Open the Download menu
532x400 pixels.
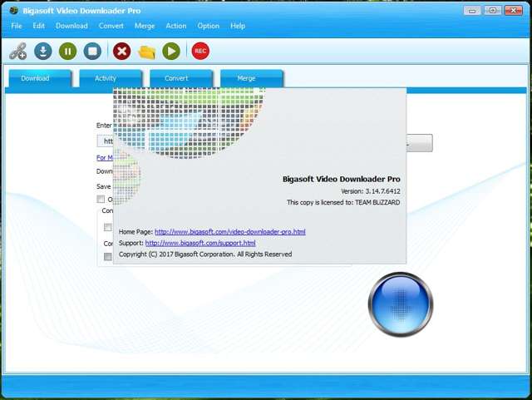click(71, 26)
